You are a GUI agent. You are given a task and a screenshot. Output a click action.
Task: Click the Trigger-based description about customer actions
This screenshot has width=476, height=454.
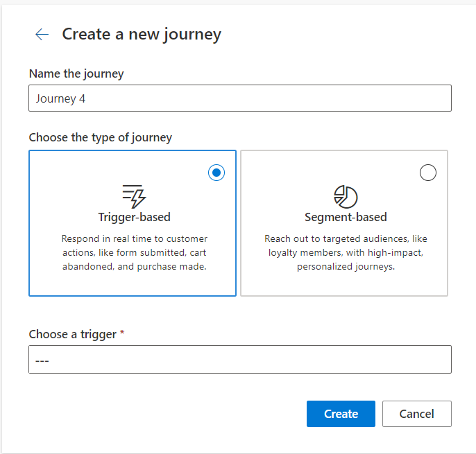click(x=134, y=252)
